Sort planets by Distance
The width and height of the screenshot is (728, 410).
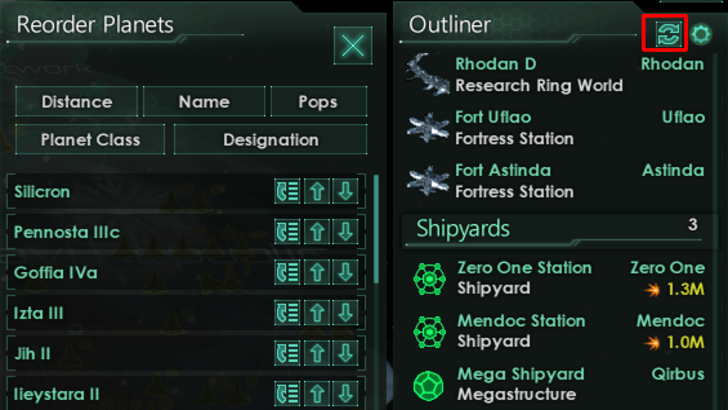pyautogui.click(x=76, y=102)
